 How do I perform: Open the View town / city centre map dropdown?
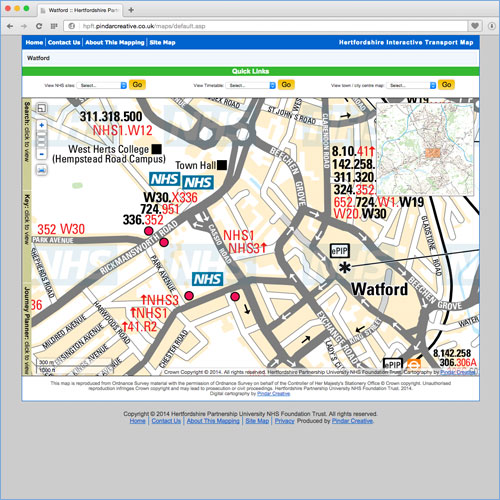pos(411,85)
